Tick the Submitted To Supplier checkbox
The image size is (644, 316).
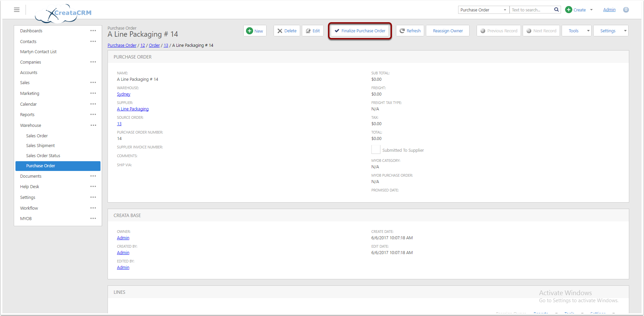(x=376, y=150)
